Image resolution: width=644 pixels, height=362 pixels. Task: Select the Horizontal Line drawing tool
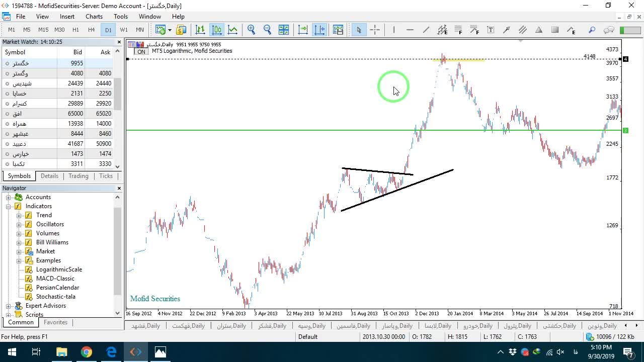tap(410, 30)
